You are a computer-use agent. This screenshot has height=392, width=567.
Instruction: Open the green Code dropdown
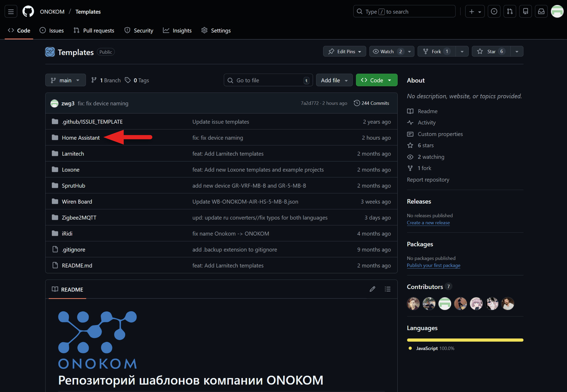pyautogui.click(x=376, y=80)
